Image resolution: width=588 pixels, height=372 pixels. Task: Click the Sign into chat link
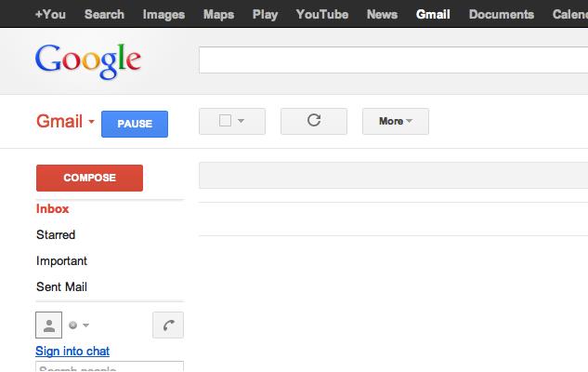72,351
